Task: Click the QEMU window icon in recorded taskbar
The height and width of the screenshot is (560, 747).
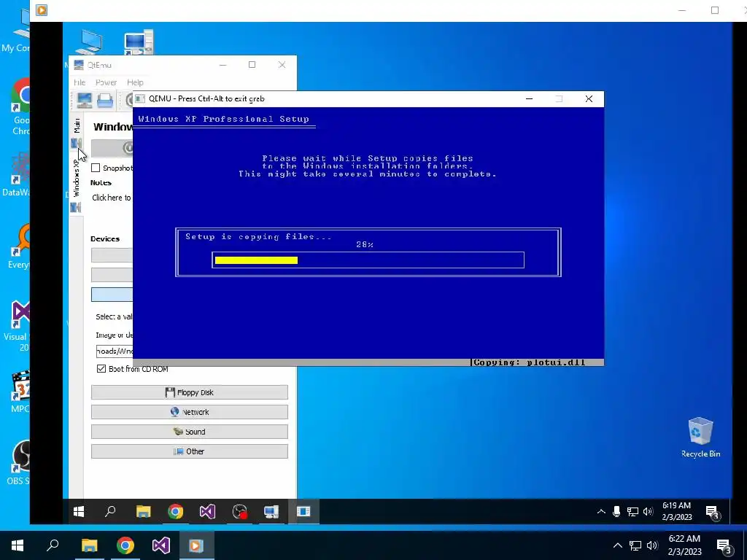Action: pos(303,511)
